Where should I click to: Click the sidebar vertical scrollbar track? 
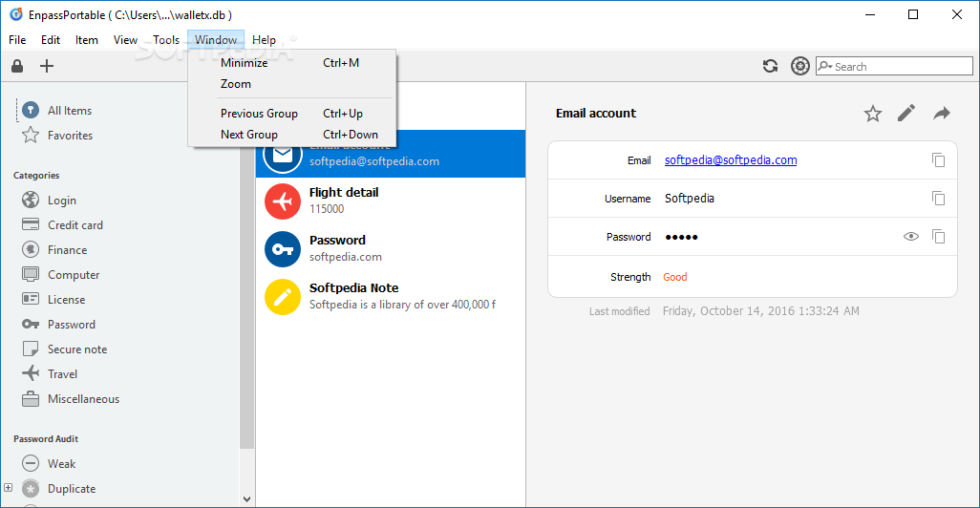coord(246,470)
